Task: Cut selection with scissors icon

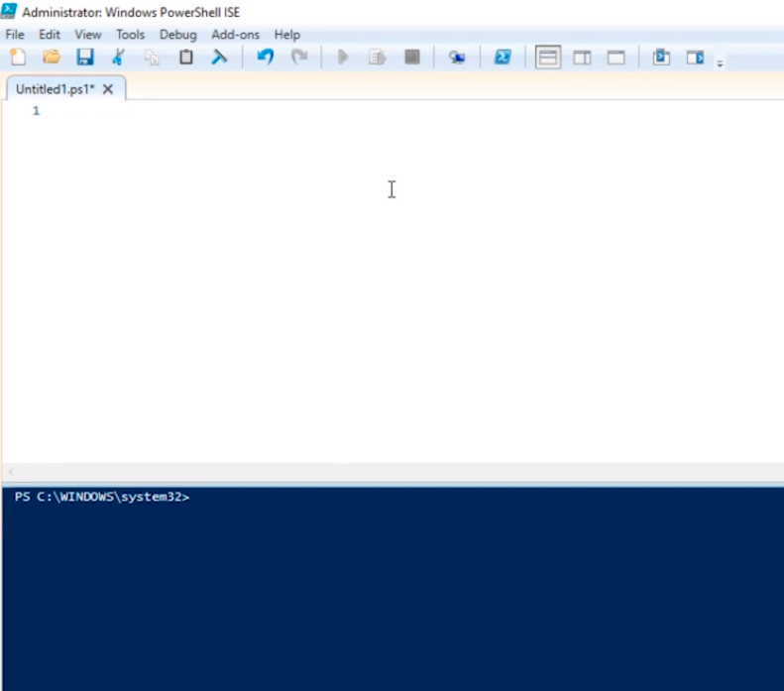Action: (119, 57)
